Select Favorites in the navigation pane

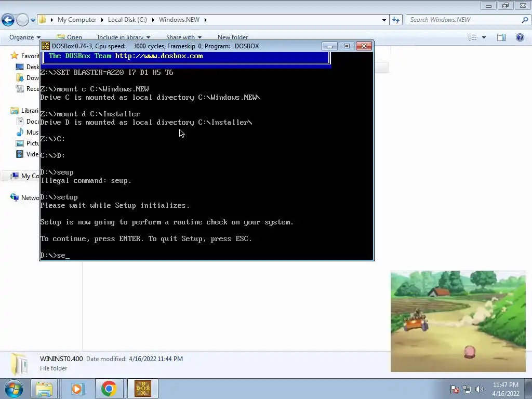(24, 56)
